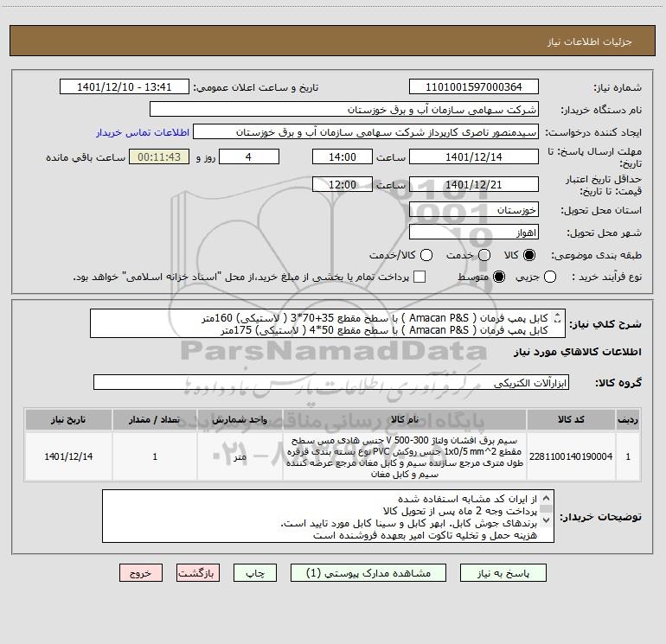Open اطلاعات تماس خریدار link
Screen dimensions: 666x644
pyautogui.click(x=143, y=132)
